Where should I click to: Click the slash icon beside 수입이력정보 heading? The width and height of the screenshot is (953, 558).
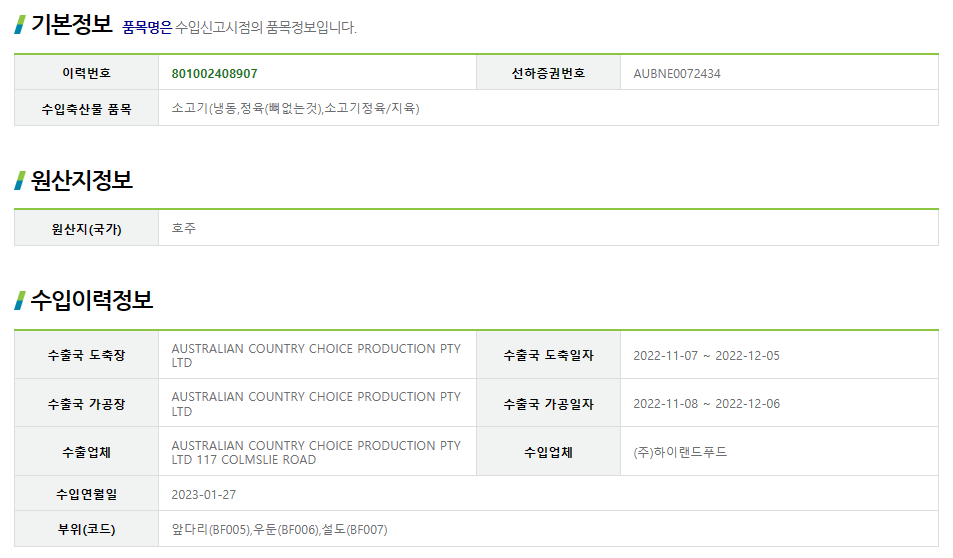click(20, 300)
